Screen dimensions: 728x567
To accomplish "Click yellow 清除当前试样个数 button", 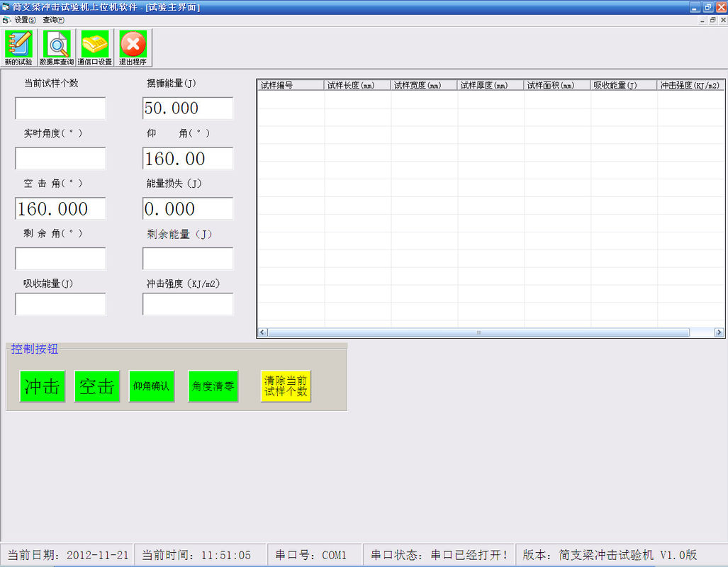I will coord(286,386).
